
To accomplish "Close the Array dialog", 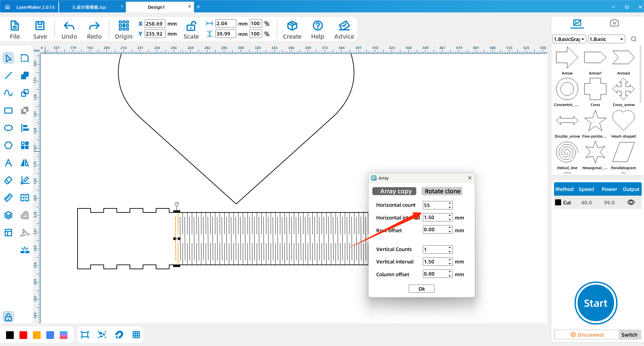I will pyautogui.click(x=470, y=178).
